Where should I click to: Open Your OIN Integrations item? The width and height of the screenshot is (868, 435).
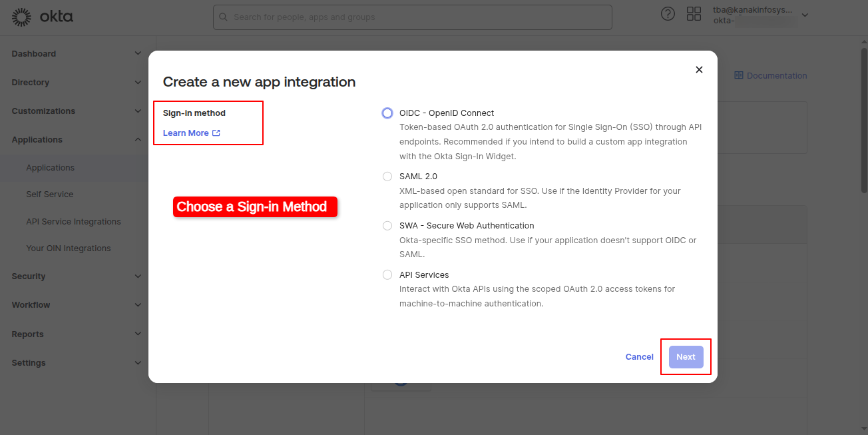[x=69, y=248]
